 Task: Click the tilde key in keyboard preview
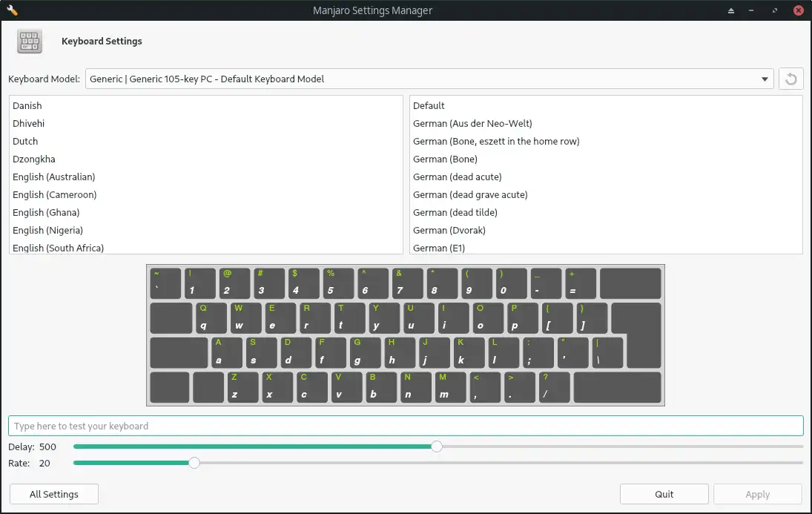pos(165,283)
